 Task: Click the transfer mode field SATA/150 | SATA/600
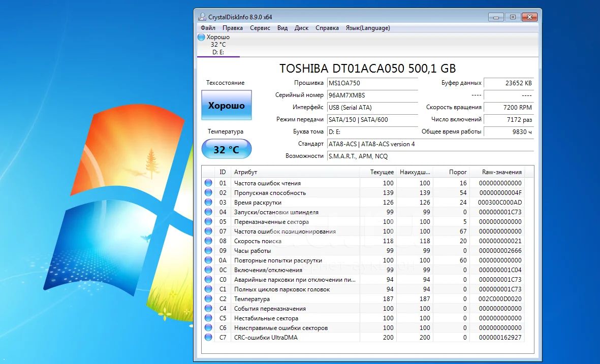pos(373,120)
